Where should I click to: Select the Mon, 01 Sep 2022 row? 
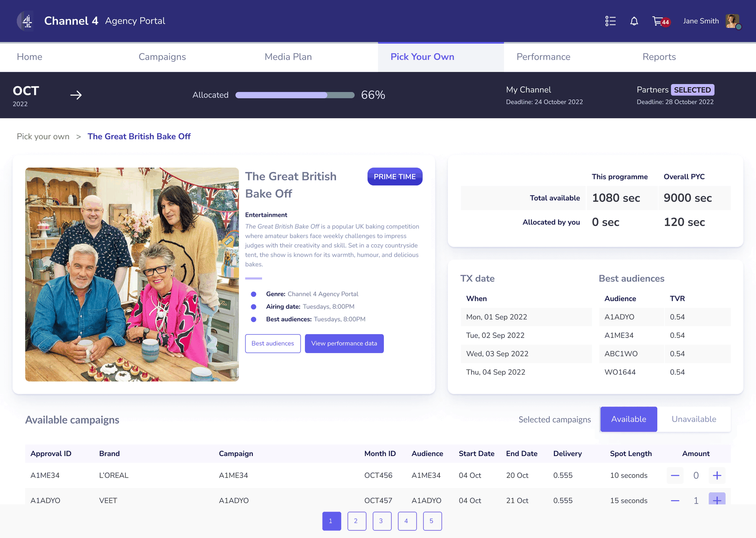coord(526,317)
